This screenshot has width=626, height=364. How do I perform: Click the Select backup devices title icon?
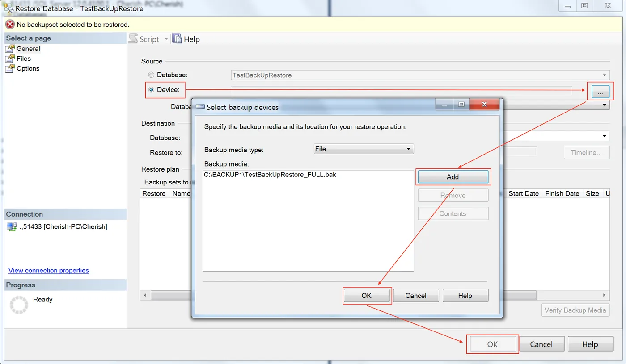click(x=200, y=107)
